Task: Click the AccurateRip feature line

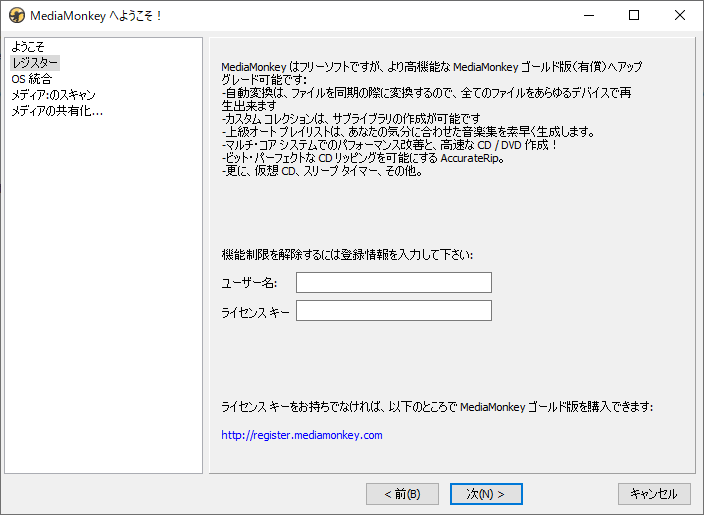Action: [x=363, y=158]
